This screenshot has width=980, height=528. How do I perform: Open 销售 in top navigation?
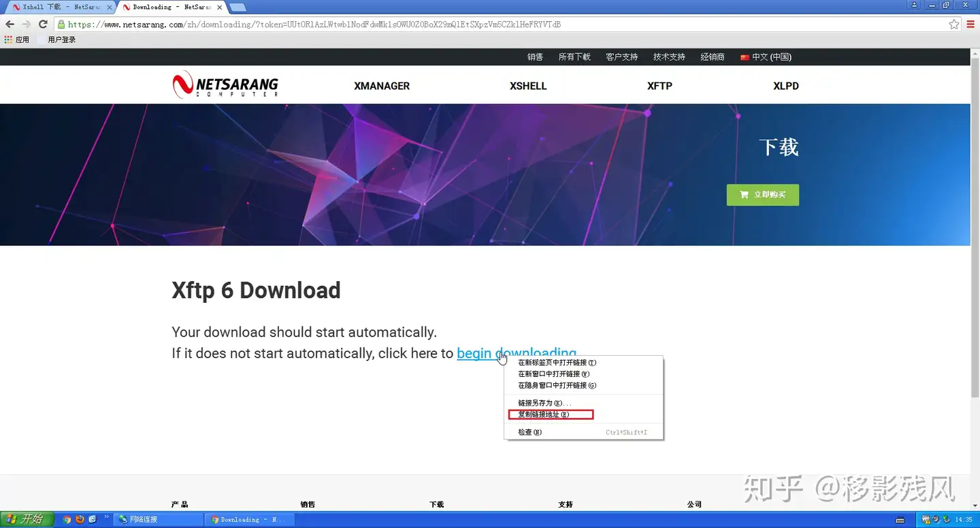pos(535,57)
